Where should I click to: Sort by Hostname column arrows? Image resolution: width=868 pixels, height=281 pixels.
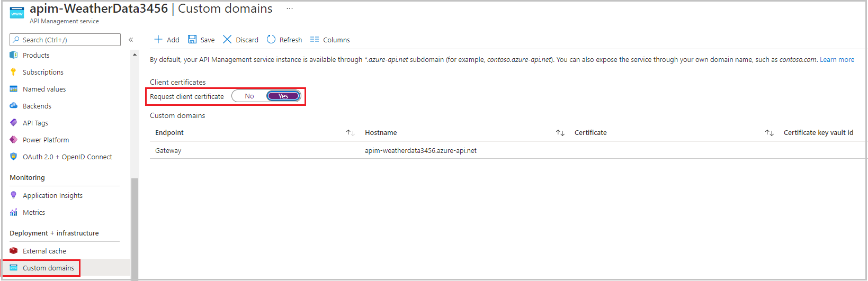[560, 133]
